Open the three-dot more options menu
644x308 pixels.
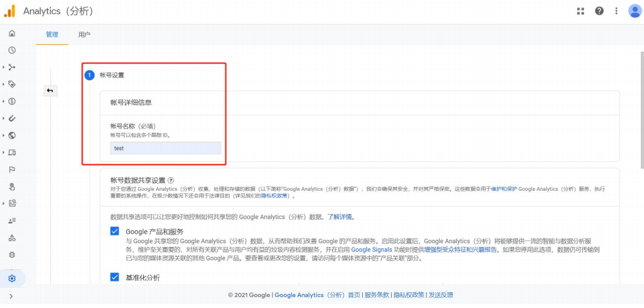point(616,11)
